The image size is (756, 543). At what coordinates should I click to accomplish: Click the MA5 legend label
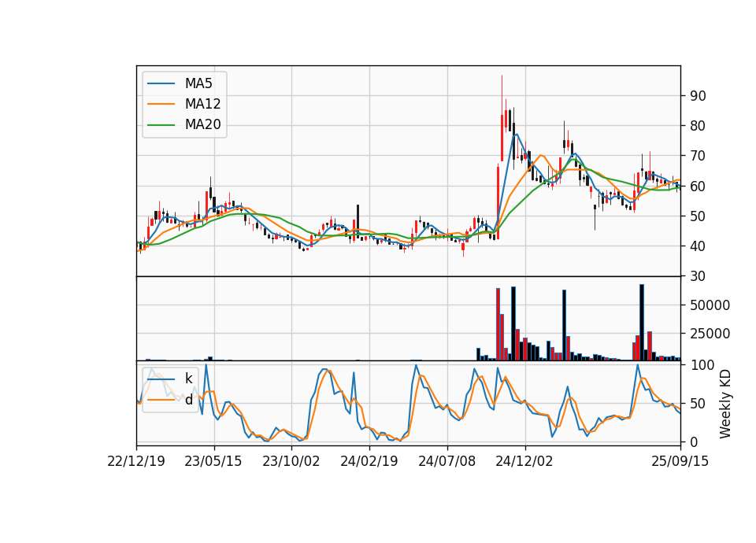click(198, 83)
